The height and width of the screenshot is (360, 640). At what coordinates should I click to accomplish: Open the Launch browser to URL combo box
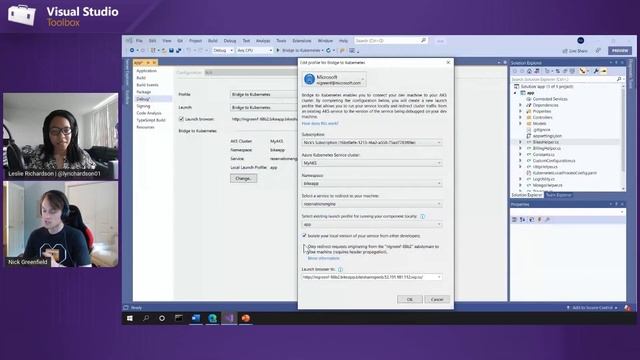click(371, 277)
